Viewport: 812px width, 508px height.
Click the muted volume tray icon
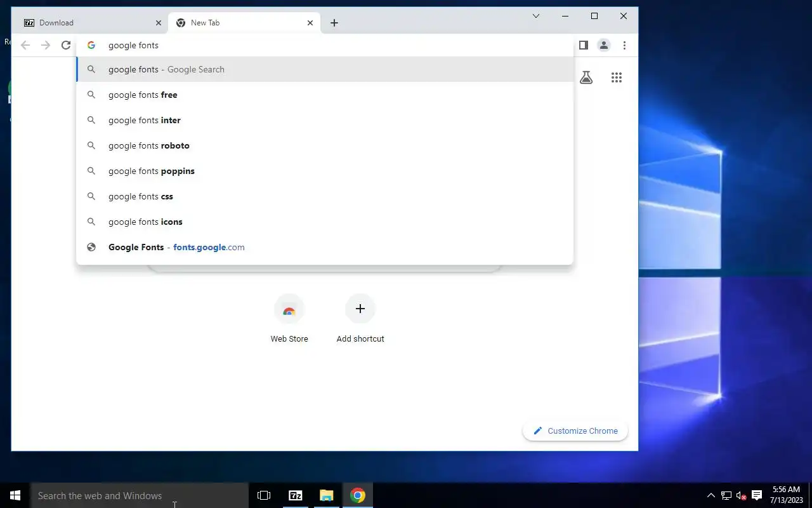point(741,495)
